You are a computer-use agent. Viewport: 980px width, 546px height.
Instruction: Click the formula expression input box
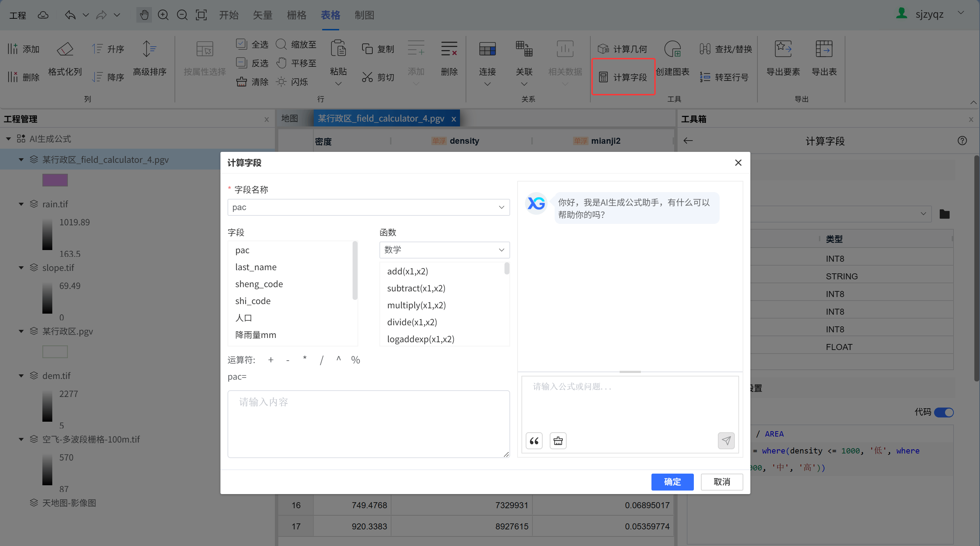368,424
